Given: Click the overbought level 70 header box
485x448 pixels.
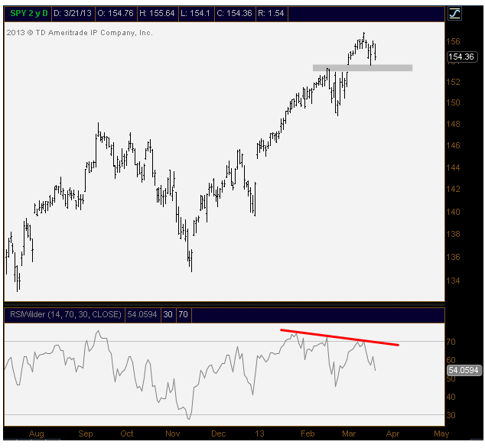Looking at the screenshot, I should (183, 314).
